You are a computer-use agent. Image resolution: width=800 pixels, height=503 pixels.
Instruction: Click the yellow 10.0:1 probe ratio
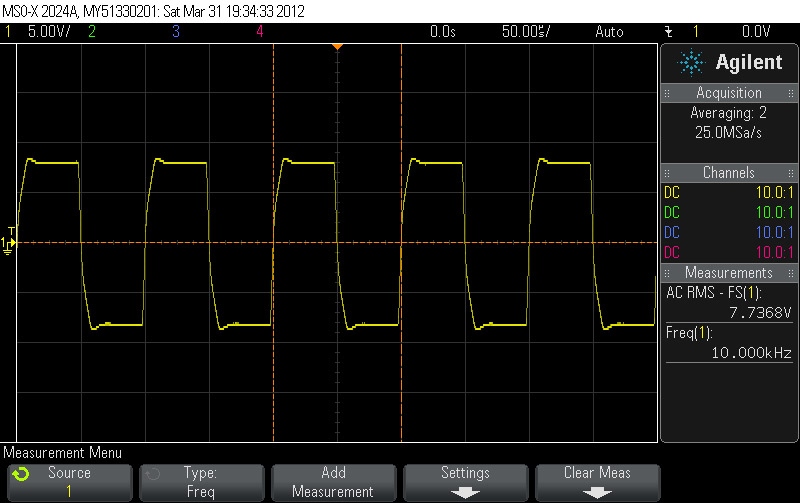point(775,193)
